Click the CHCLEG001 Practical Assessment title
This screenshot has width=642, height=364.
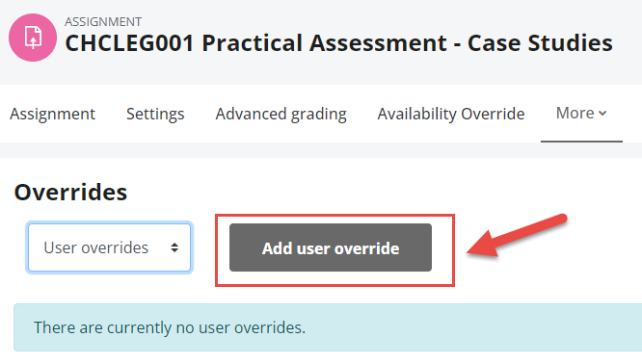point(338,43)
